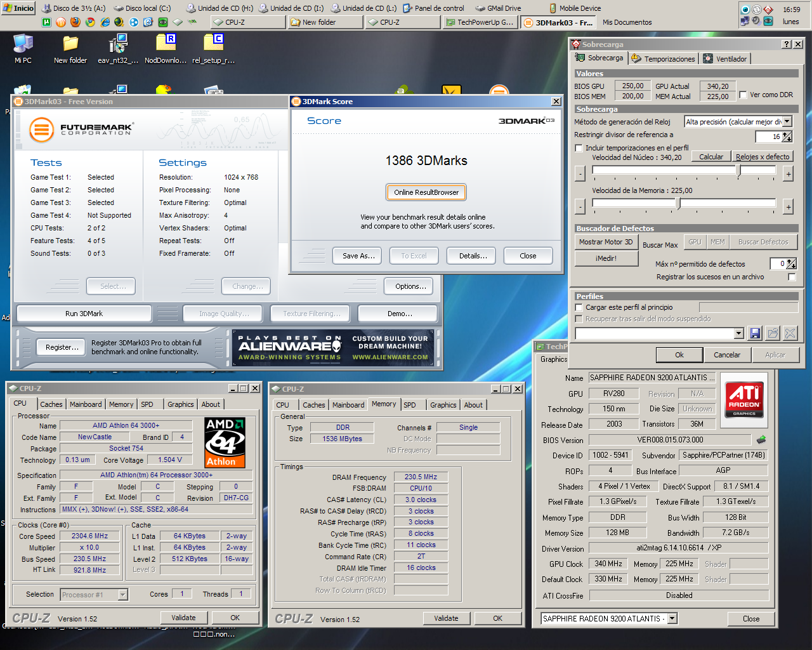Viewport: 812px width, 650px height.
Task: Adjust the max defects stepper showing 0
Action: pyautogui.click(x=792, y=263)
